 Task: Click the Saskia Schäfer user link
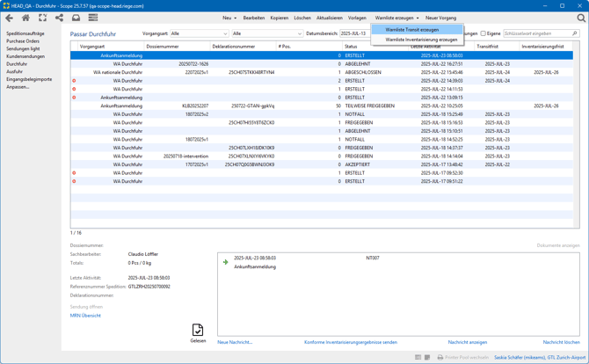pos(540,357)
